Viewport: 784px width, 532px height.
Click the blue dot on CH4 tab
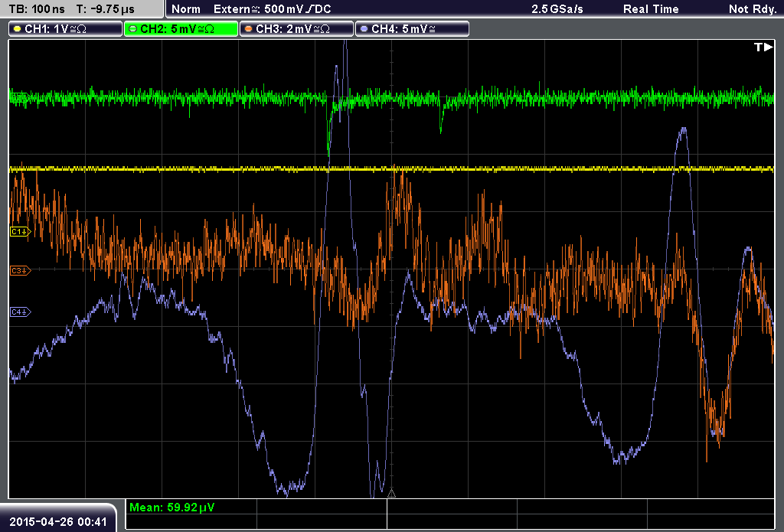(x=364, y=29)
